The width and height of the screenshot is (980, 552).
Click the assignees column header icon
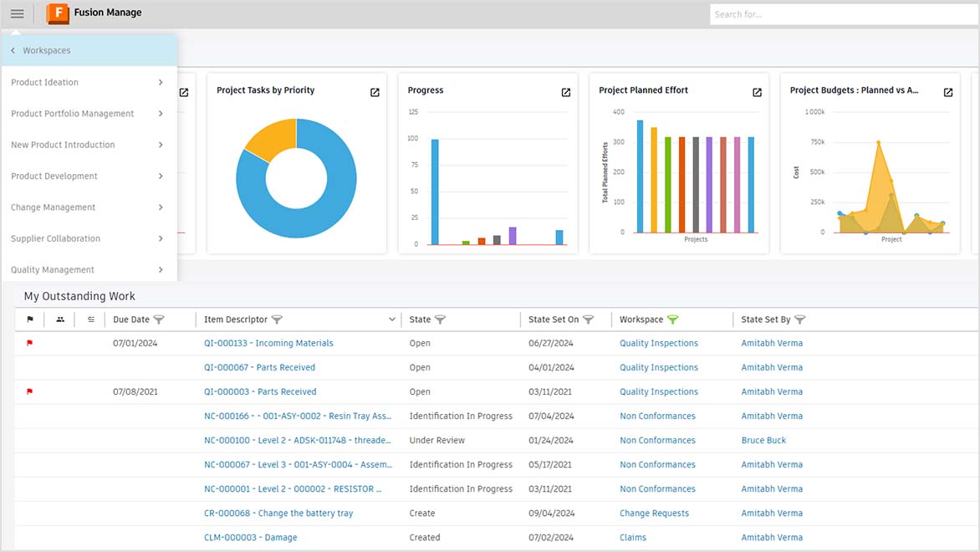60,319
